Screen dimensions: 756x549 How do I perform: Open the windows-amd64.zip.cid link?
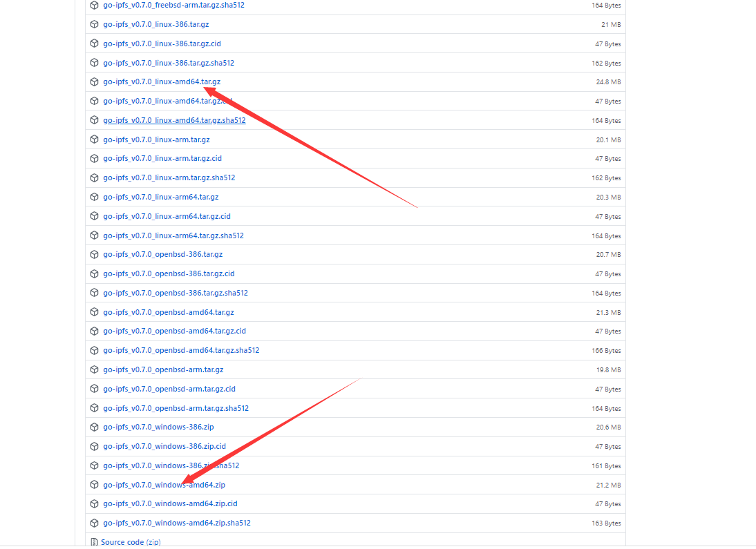coord(170,503)
